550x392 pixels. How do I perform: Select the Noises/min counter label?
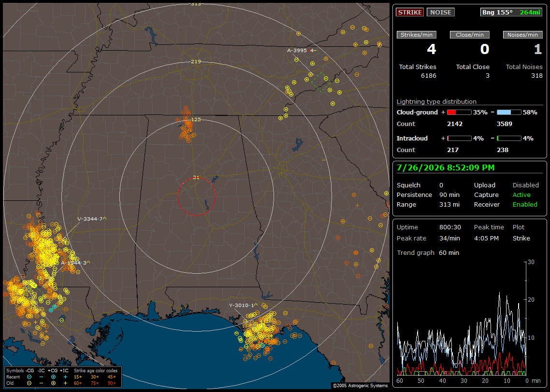click(522, 35)
